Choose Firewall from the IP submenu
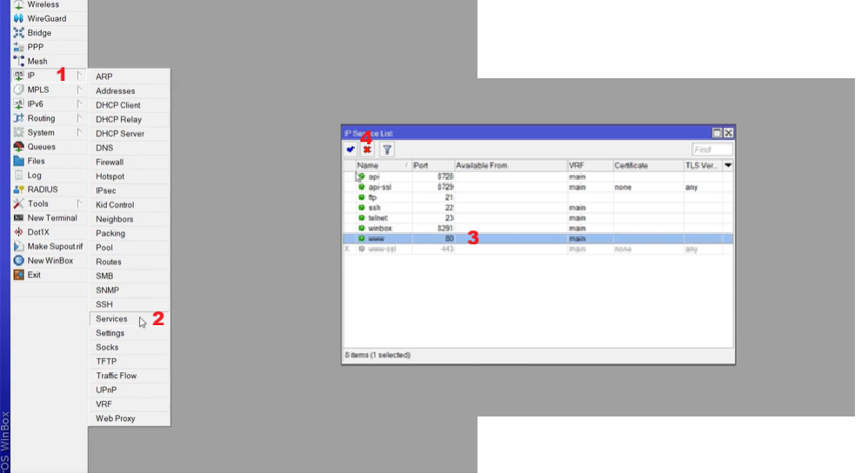 coord(110,162)
